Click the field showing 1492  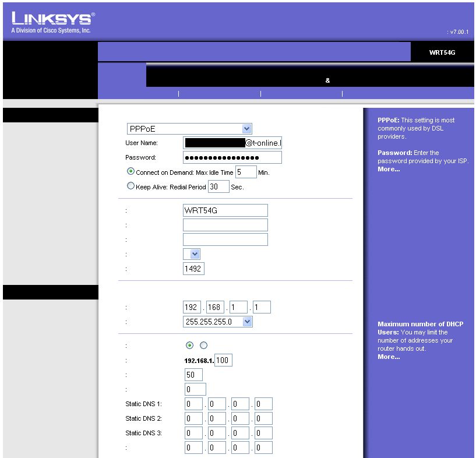point(193,269)
